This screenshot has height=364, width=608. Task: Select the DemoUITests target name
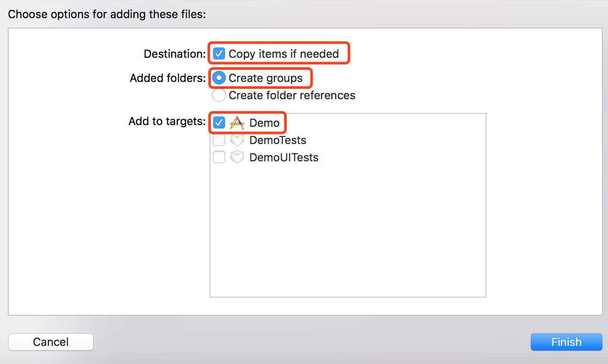(284, 157)
